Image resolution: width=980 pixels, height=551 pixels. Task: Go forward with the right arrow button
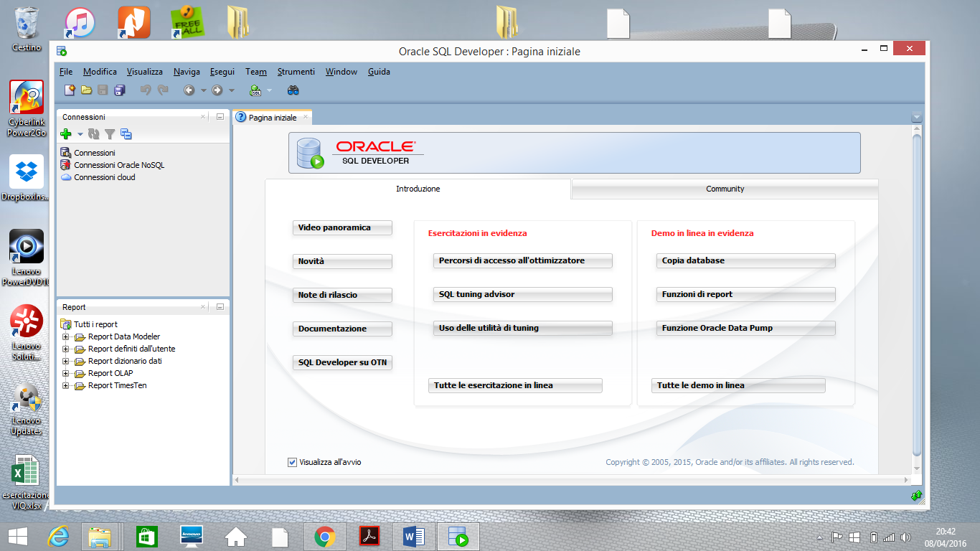coord(217,90)
